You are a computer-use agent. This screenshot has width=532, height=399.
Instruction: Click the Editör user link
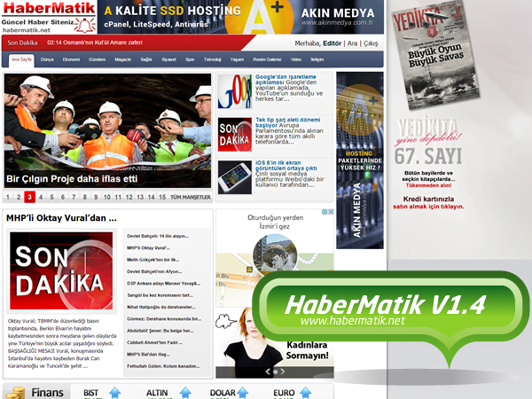click(x=332, y=43)
